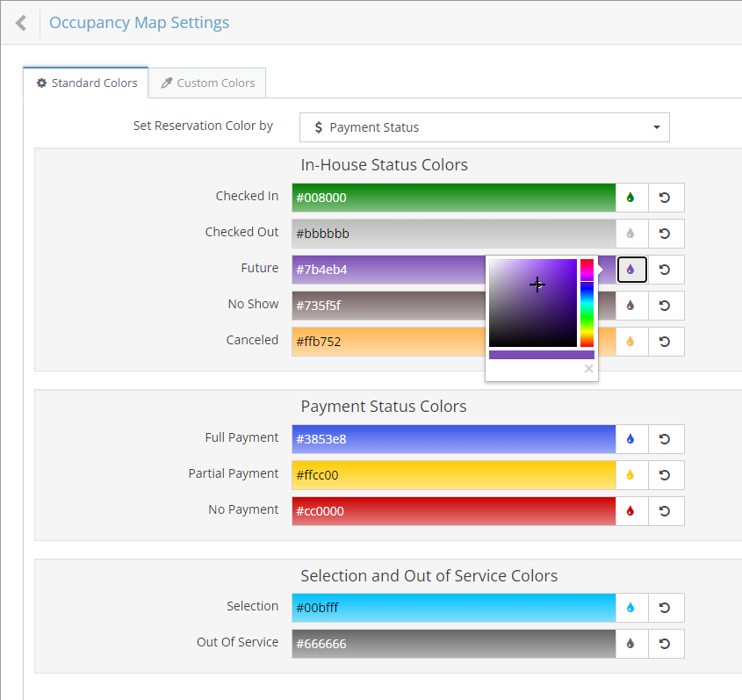Reset the Out Of Service color
The width and height of the screenshot is (742, 700).
(x=666, y=643)
